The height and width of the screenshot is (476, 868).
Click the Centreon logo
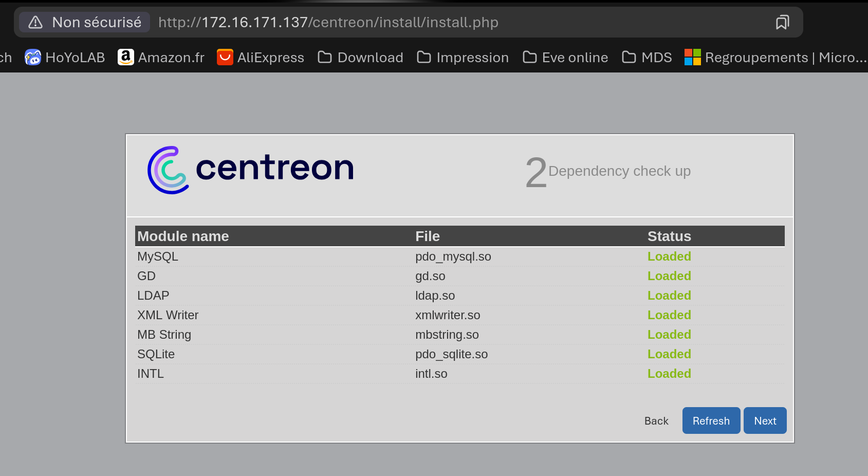[251, 170]
